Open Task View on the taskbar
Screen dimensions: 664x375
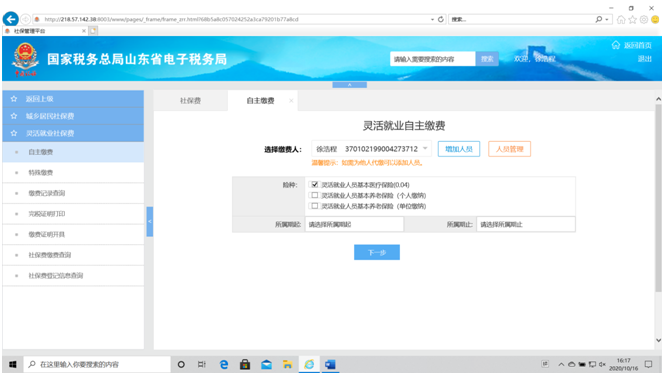[202, 364]
